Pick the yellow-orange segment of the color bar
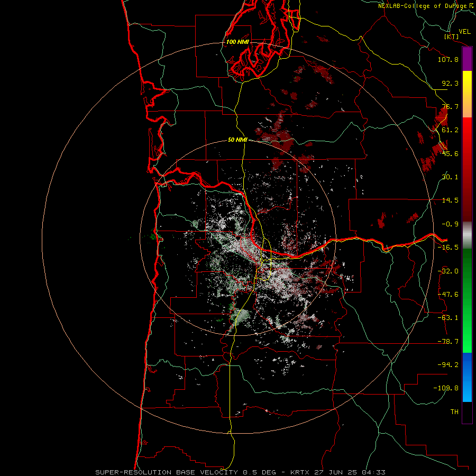Screen dimensions: 476x476 point(467,94)
